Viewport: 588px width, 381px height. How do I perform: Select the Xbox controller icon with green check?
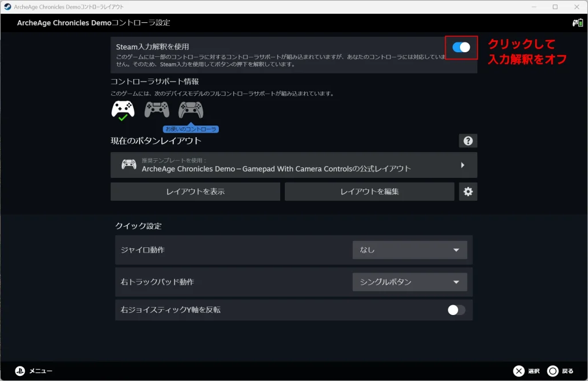pos(123,111)
